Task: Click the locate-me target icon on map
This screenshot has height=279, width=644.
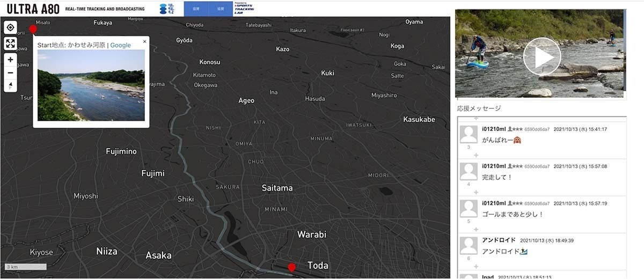Action: pos(10,28)
